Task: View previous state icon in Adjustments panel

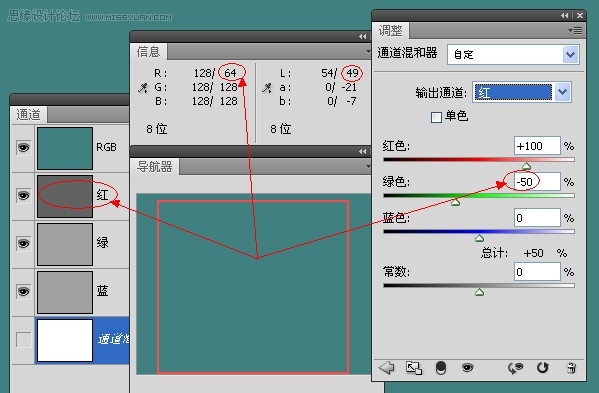Action: coord(515,368)
